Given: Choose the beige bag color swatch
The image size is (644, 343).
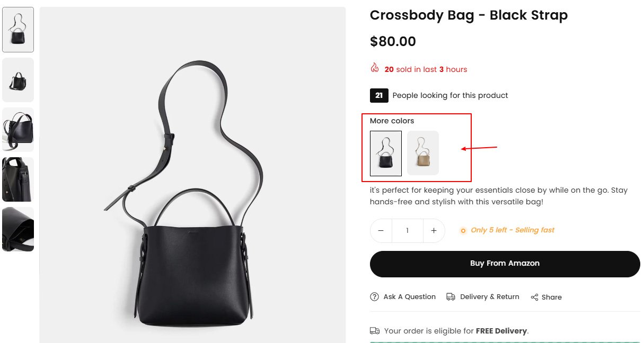Looking at the screenshot, I should 423,153.
